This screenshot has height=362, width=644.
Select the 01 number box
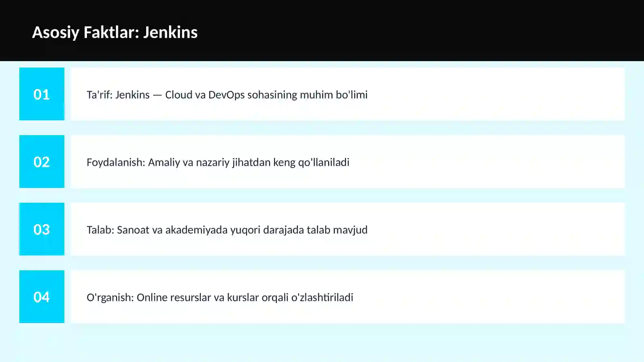42,94
